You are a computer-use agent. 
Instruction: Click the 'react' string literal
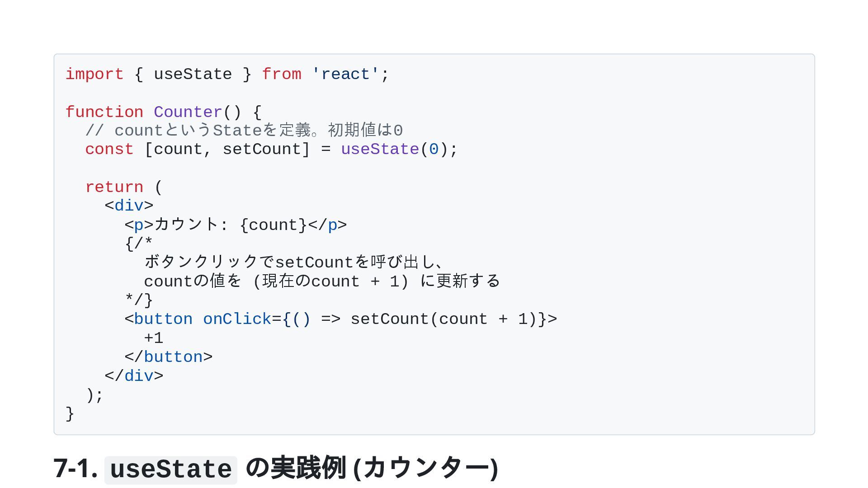(345, 74)
